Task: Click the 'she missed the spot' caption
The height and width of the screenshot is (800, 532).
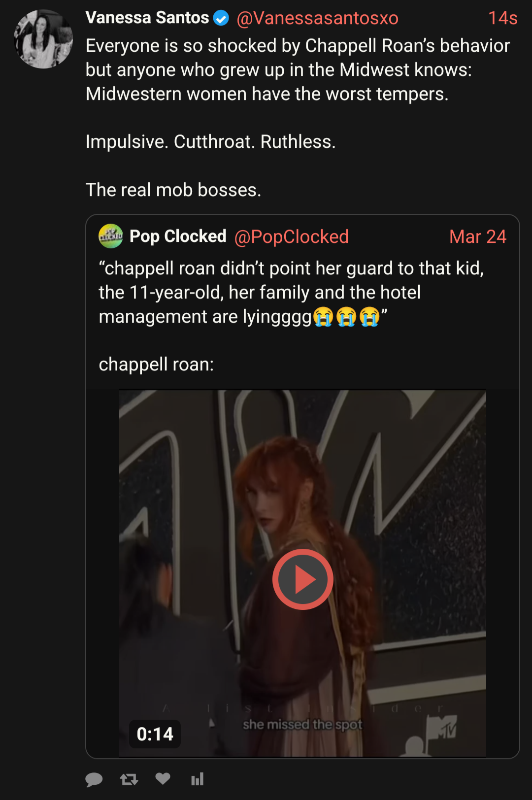Action: tap(302, 725)
